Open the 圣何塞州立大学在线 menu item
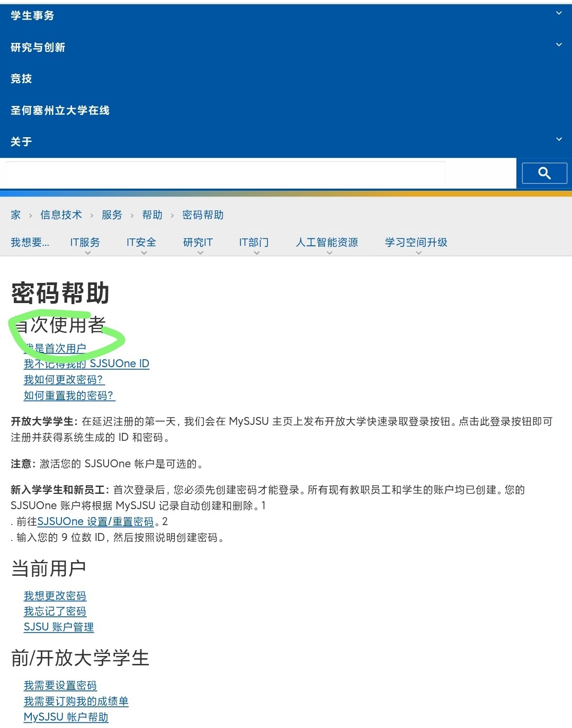This screenshot has width=572, height=728. pyautogui.click(x=60, y=110)
